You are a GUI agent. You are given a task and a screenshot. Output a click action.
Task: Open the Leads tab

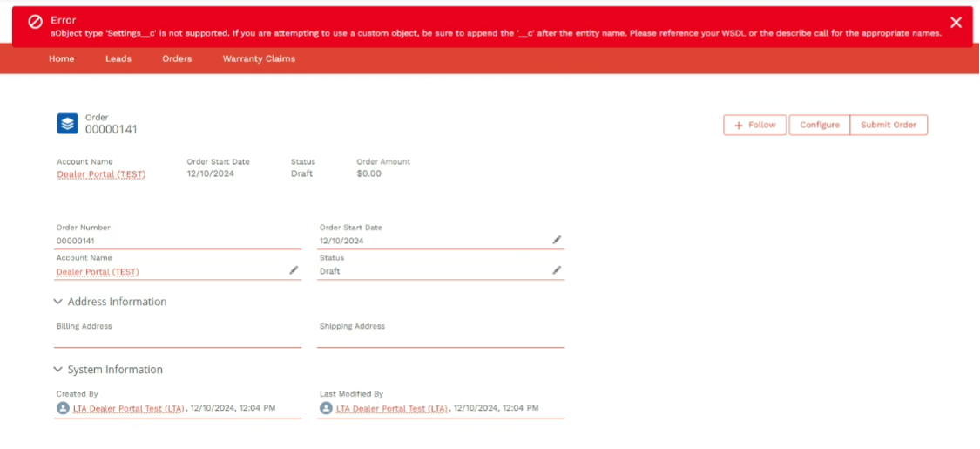(118, 58)
